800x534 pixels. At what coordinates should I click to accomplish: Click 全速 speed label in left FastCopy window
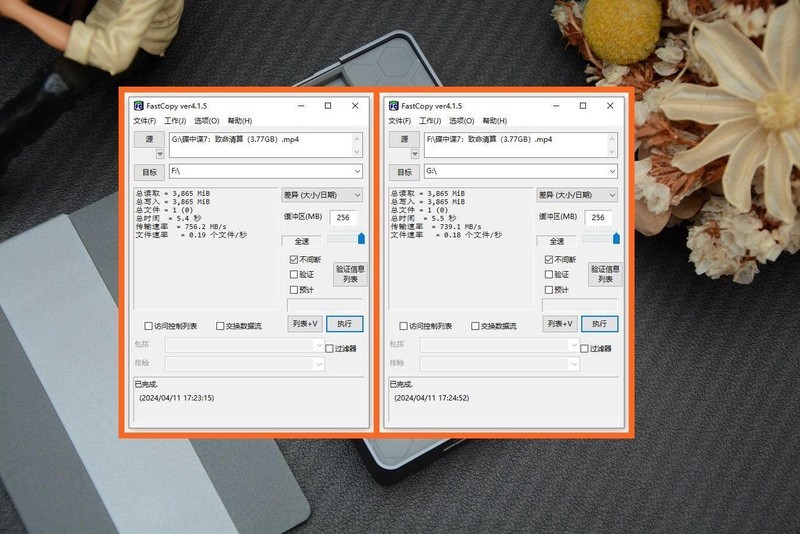click(x=302, y=241)
